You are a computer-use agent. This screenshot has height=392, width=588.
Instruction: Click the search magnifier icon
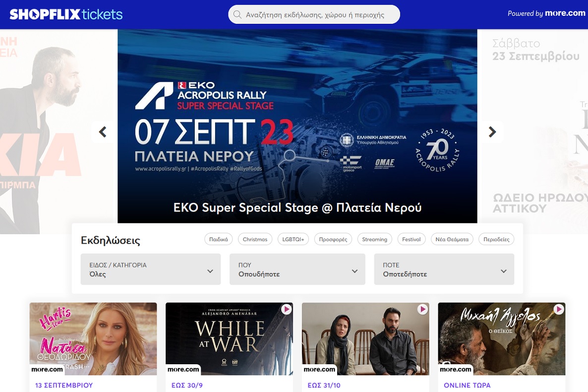tap(237, 15)
